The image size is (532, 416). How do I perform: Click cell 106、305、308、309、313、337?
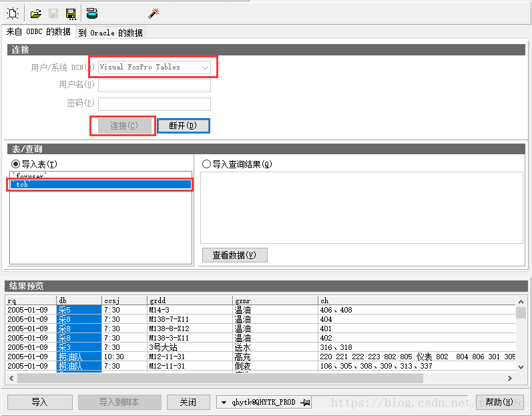click(417, 366)
